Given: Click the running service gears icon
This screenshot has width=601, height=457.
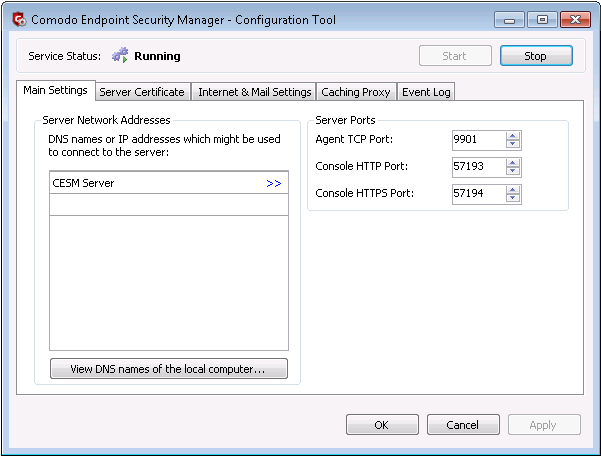Looking at the screenshot, I should 120,55.
